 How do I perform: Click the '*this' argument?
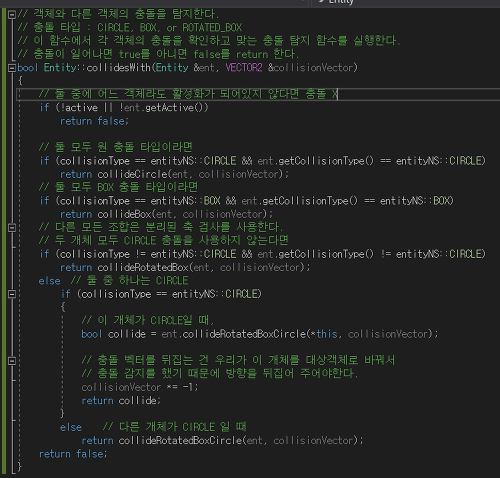324,334
